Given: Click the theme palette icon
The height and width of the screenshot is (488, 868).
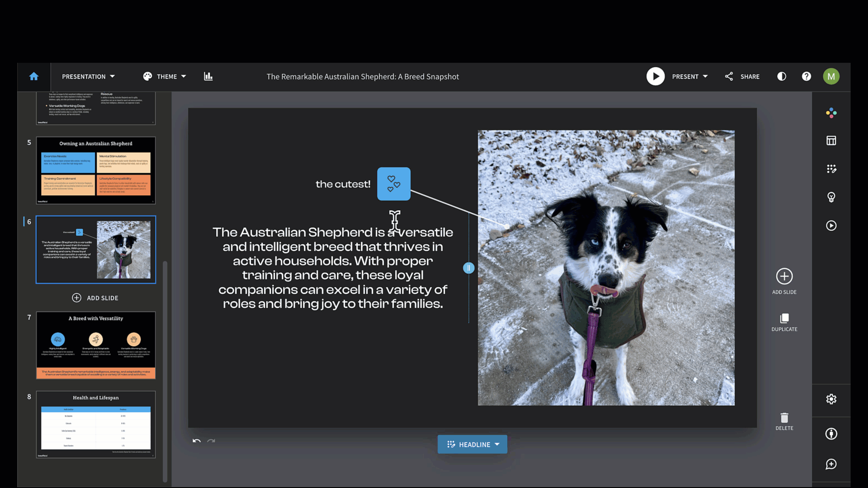Looking at the screenshot, I should point(147,77).
